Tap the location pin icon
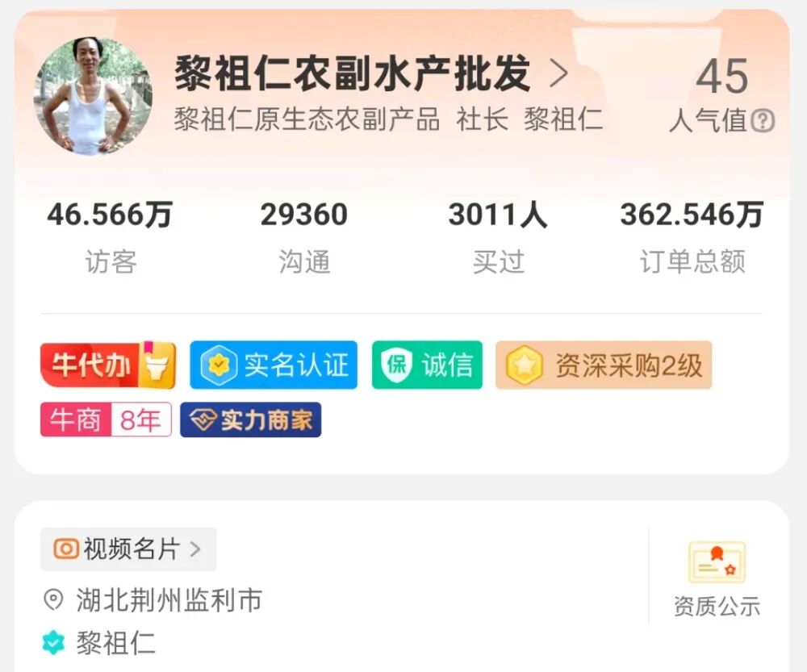This screenshot has height=672, width=807. pos(53,600)
